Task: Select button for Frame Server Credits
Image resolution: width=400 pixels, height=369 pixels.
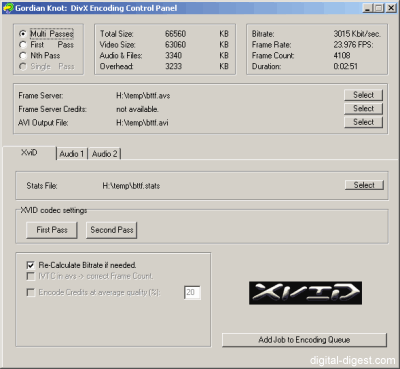Action: click(x=363, y=109)
